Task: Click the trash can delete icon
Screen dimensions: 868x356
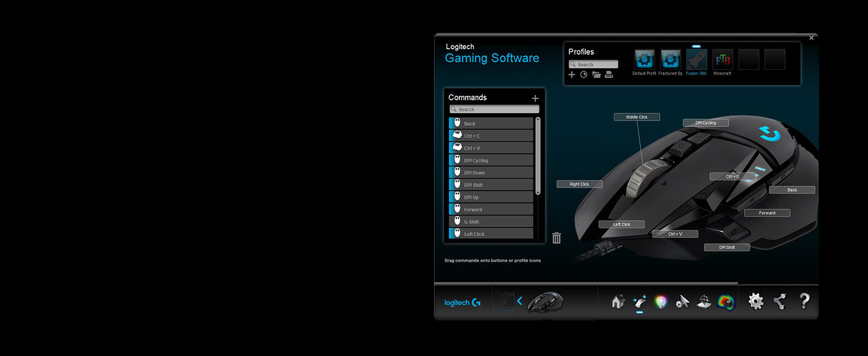Action: (x=556, y=238)
